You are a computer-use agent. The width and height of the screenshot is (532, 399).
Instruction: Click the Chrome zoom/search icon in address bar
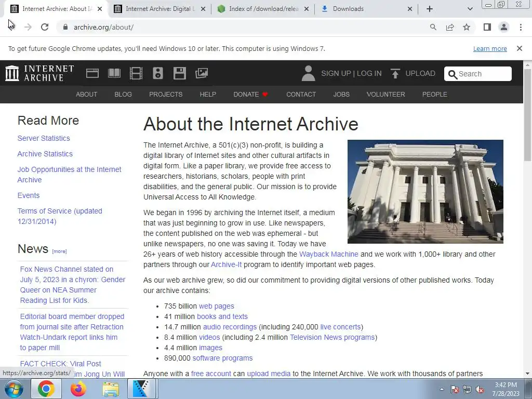(x=433, y=27)
